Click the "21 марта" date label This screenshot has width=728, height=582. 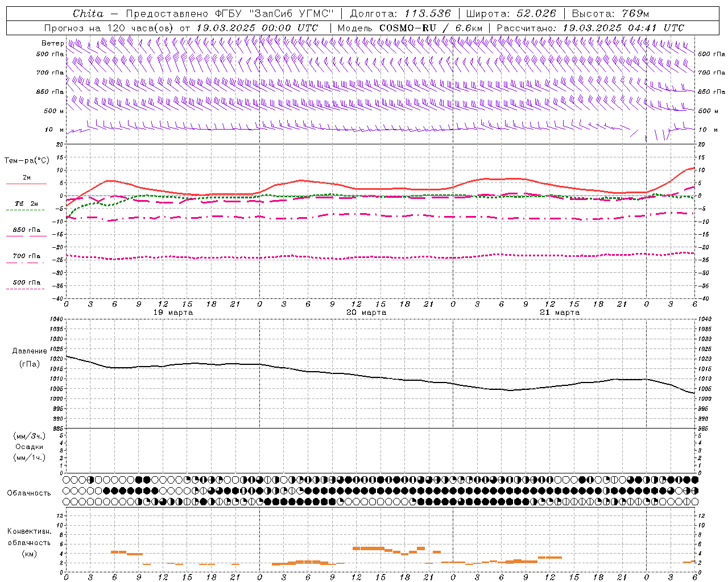[x=560, y=313]
